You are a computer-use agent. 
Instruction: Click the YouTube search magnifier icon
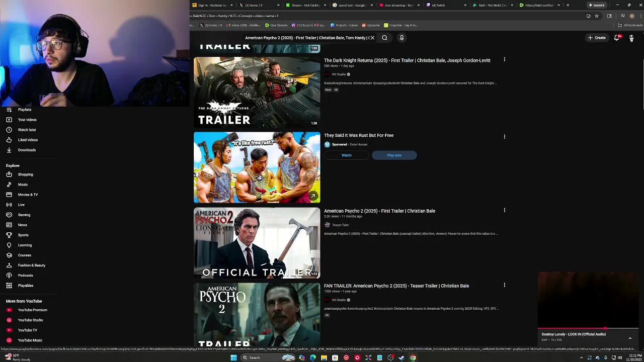[x=384, y=38]
